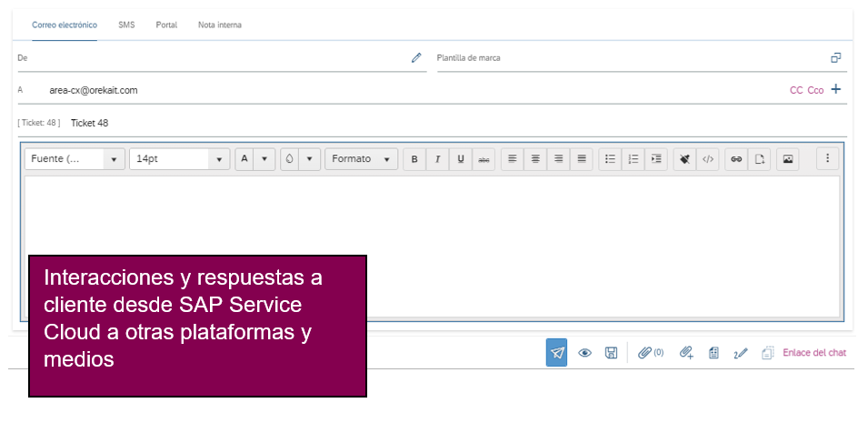Open the Fuente font family dropdown
Viewport: 868px width, 433px height.
pos(75,159)
